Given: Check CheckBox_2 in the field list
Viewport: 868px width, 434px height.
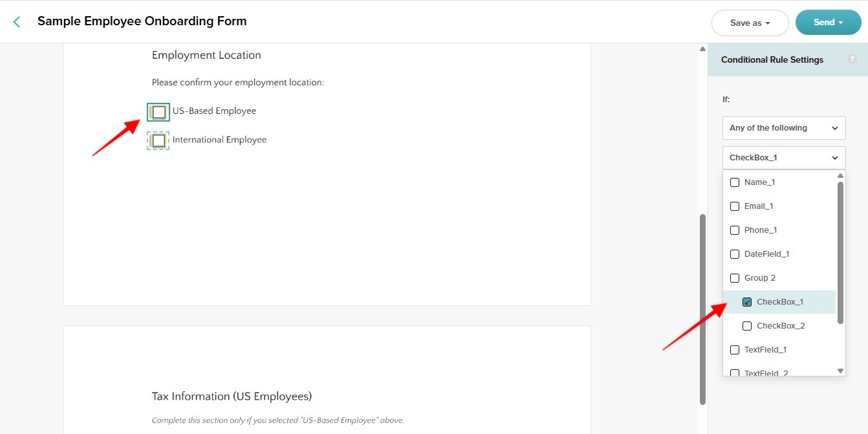Looking at the screenshot, I should [x=747, y=326].
